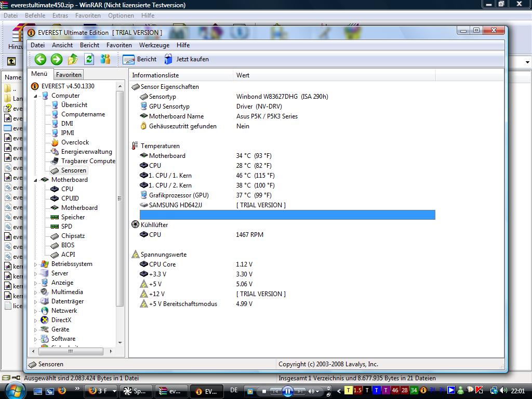
Task: Click the Speicher memory module icon
Action: [55, 217]
